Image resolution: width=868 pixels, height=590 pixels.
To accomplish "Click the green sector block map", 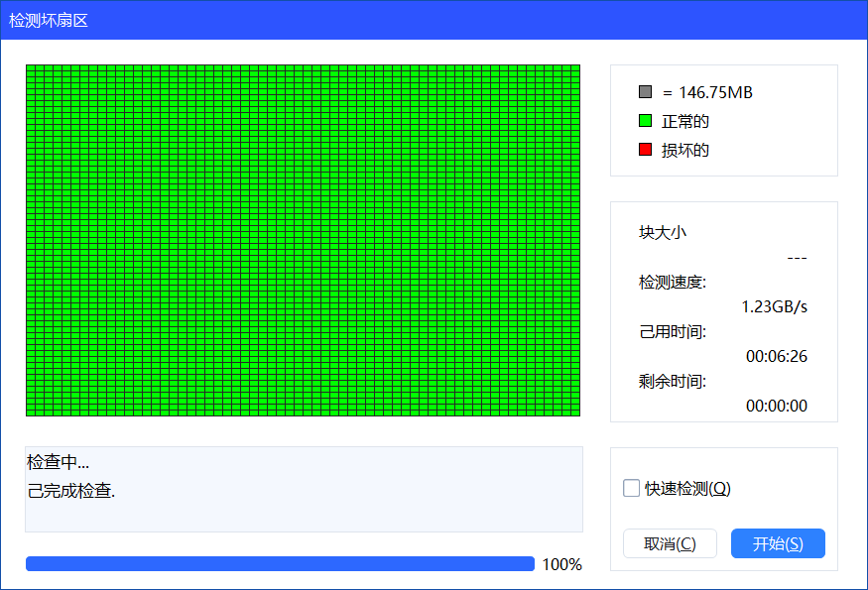I will (x=303, y=240).
